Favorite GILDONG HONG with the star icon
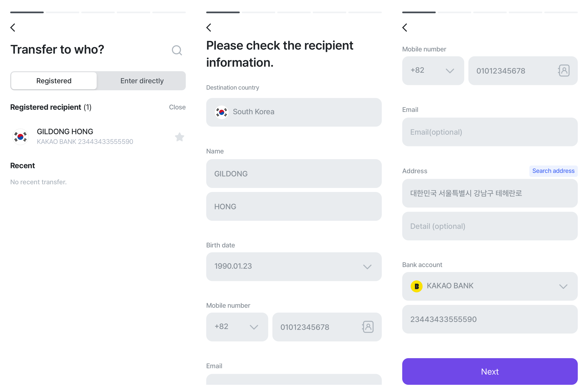Viewport: 588px width, 392px height. click(x=179, y=137)
